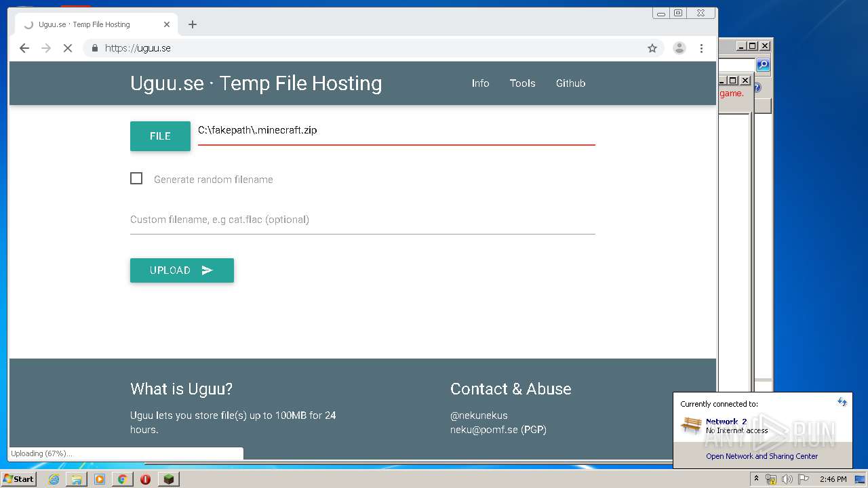Open Windows Explorer folder taskbar icon
This screenshot has width=868, height=488.
(x=77, y=479)
